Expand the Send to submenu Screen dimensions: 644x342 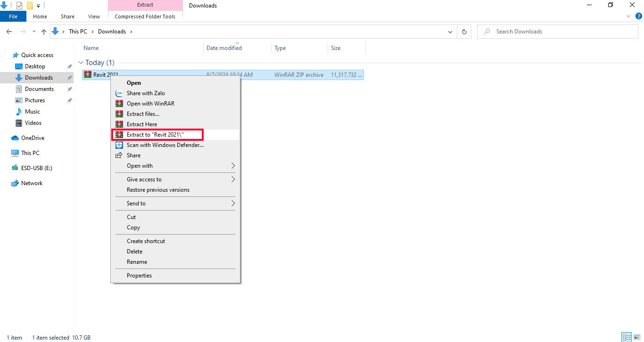pyautogui.click(x=232, y=204)
